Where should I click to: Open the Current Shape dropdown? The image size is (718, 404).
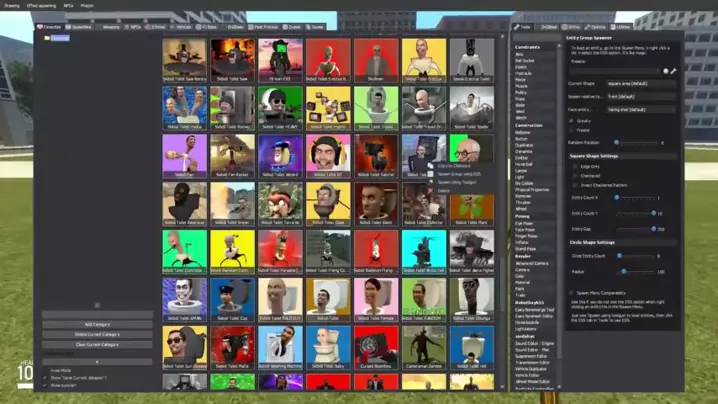point(642,83)
